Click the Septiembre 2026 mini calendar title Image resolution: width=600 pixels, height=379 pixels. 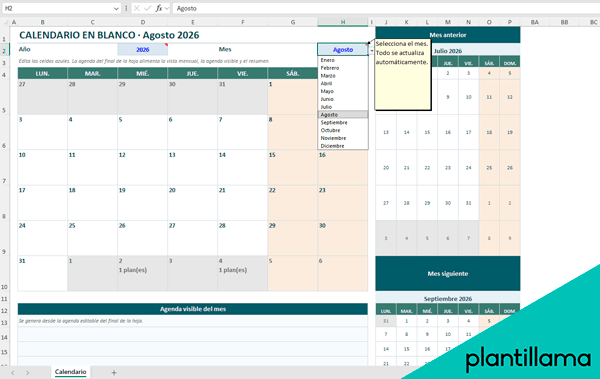coord(448,299)
